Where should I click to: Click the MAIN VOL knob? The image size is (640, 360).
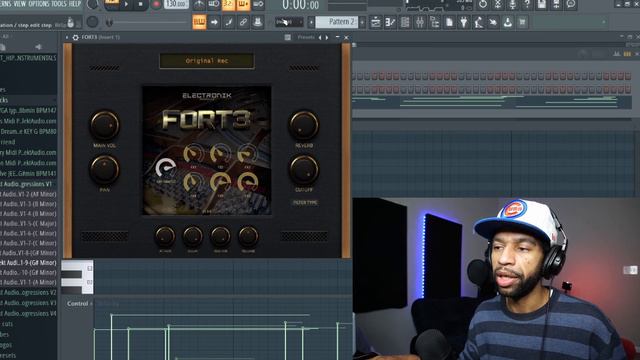[x=104, y=124]
